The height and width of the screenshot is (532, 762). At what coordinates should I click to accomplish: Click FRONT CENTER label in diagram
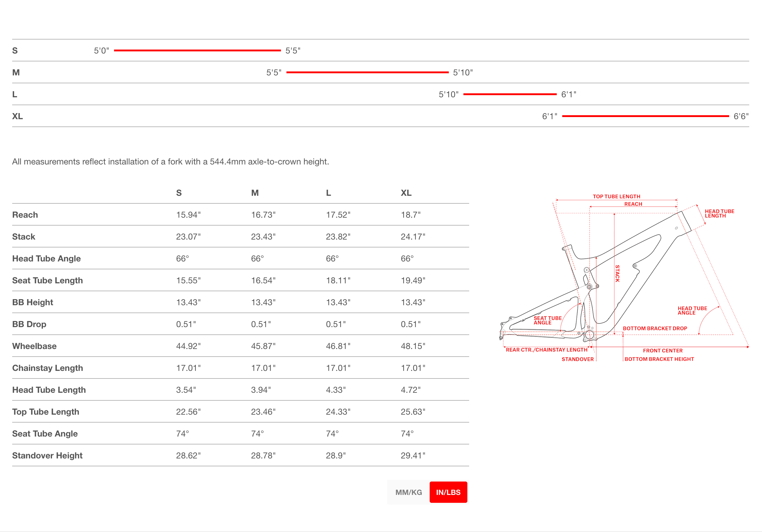point(663,351)
